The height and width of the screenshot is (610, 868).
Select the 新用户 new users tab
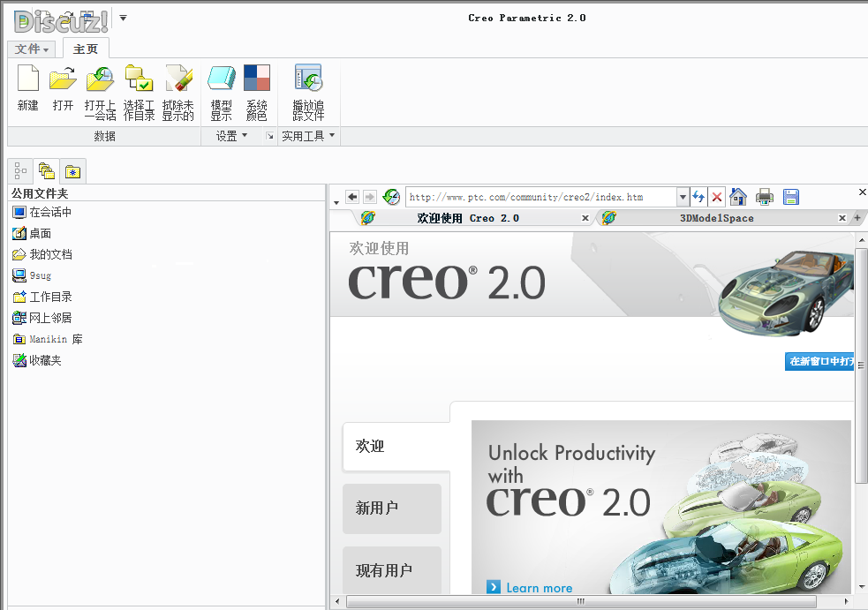click(391, 508)
